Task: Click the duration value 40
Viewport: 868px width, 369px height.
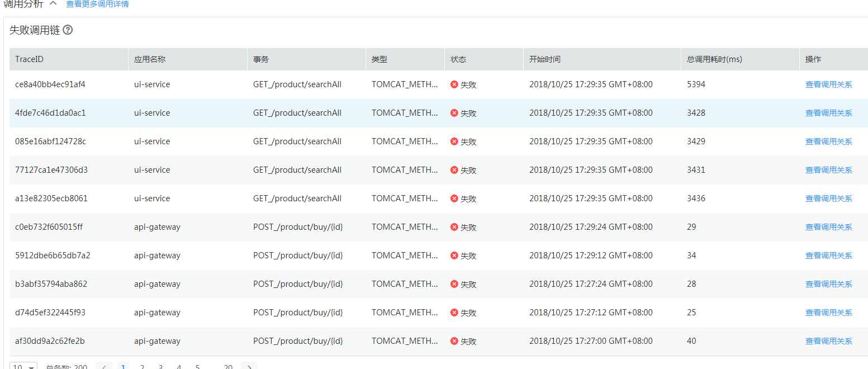Action: [691, 341]
